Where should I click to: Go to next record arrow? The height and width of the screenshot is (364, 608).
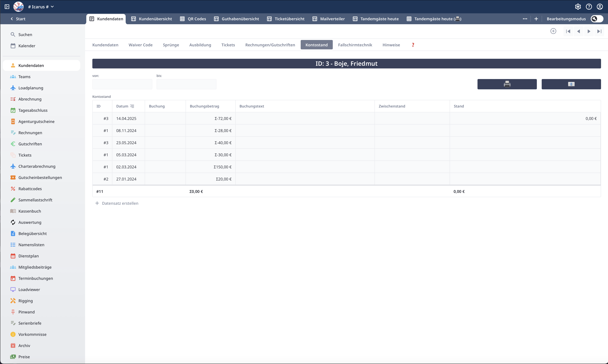tap(589, 31)
